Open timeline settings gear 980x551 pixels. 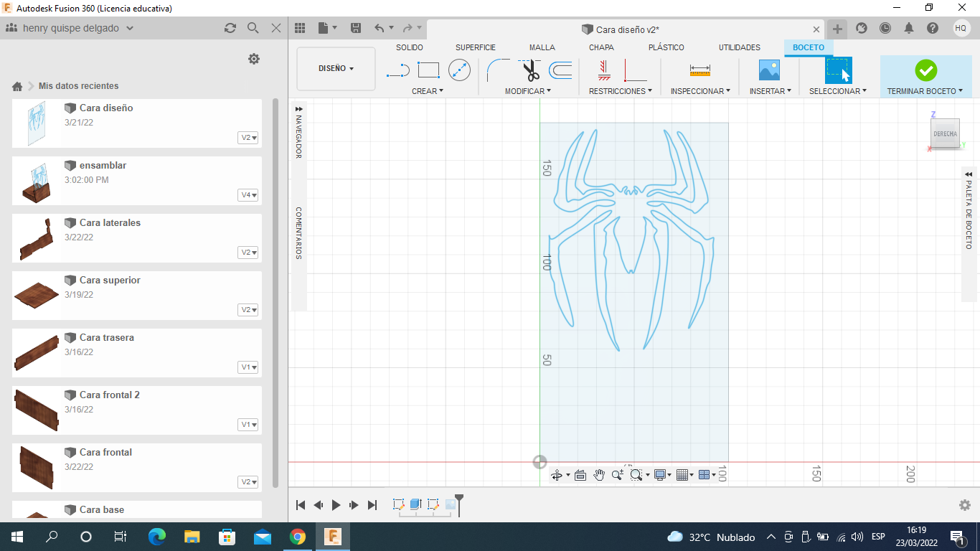click(x=965, y=505)
